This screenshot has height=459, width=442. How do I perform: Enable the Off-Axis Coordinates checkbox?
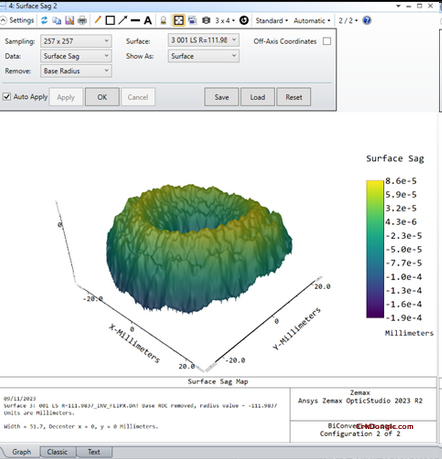[327, 41]
